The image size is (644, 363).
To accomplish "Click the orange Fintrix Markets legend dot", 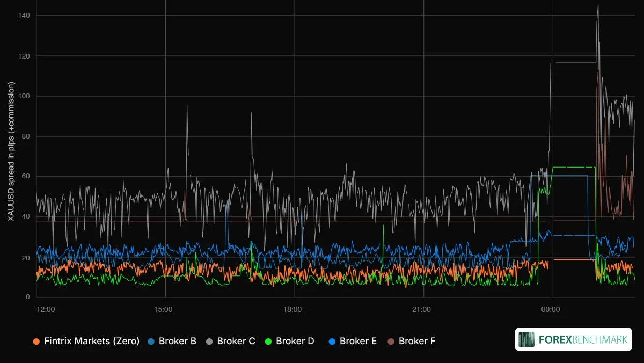I will point(36,341).
